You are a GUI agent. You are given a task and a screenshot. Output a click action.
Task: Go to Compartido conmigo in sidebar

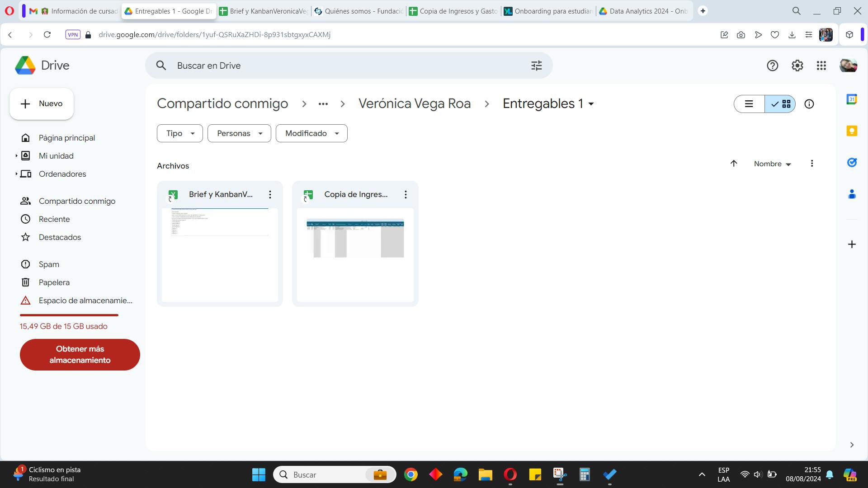(77, 201)
